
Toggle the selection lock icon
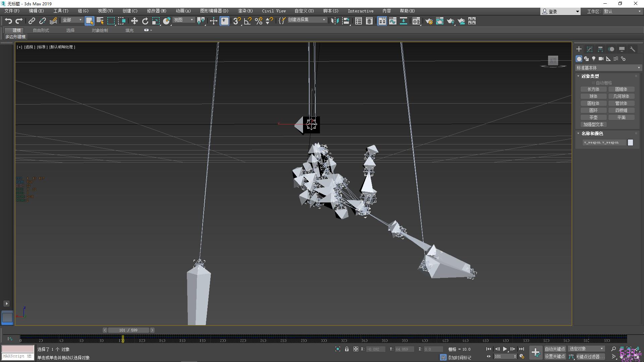[x=347, y=349]
